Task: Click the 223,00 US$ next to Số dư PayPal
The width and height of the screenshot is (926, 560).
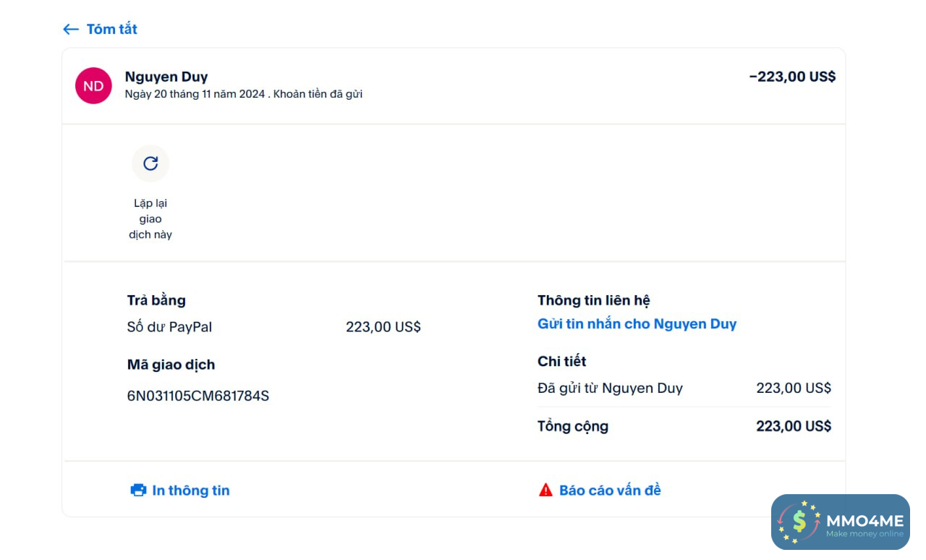Action: pos(383,327)
